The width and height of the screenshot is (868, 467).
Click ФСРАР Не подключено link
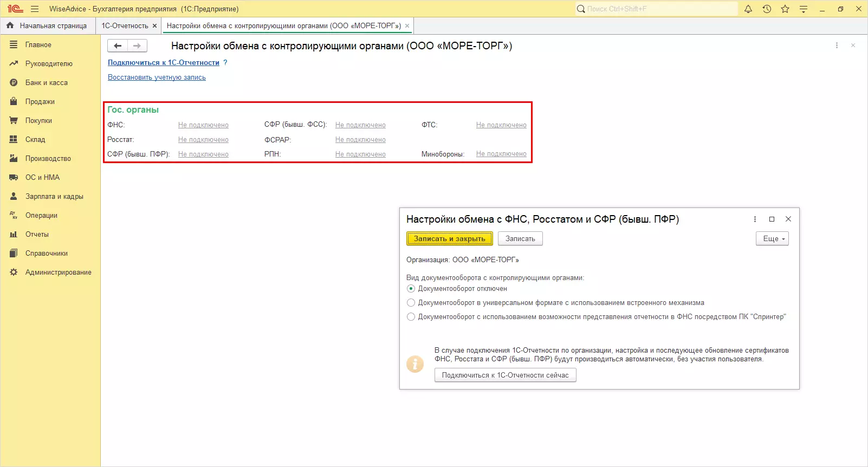(x=360, y=140)
